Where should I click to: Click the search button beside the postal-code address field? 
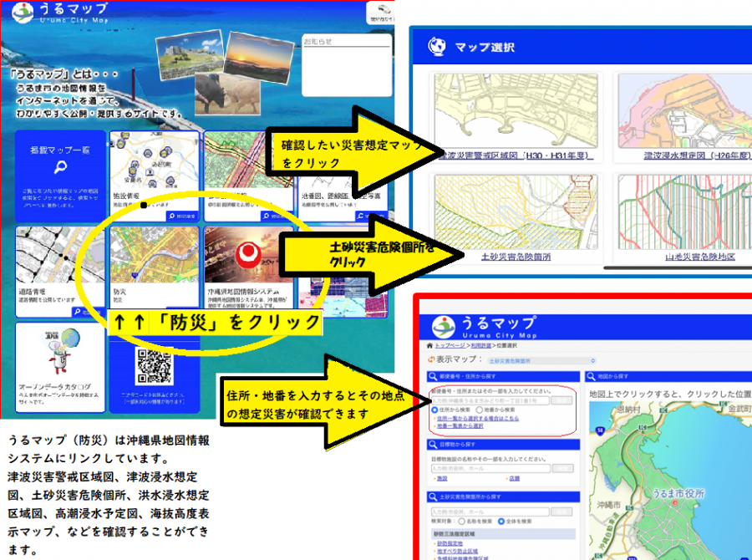tap(561, 400)
